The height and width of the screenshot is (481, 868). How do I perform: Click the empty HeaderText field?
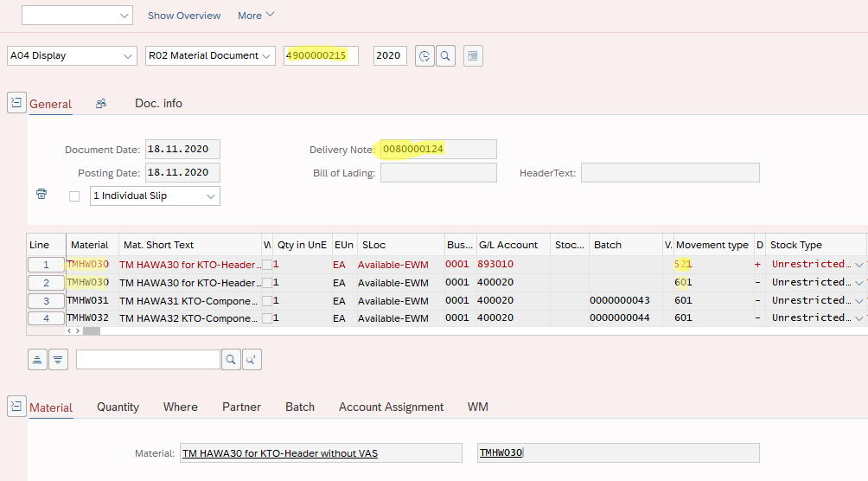coord(670,173)
